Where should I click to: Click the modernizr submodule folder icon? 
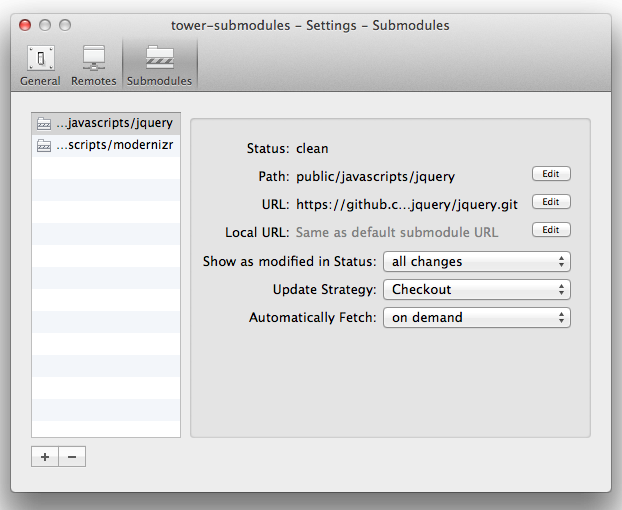point(44,145)
